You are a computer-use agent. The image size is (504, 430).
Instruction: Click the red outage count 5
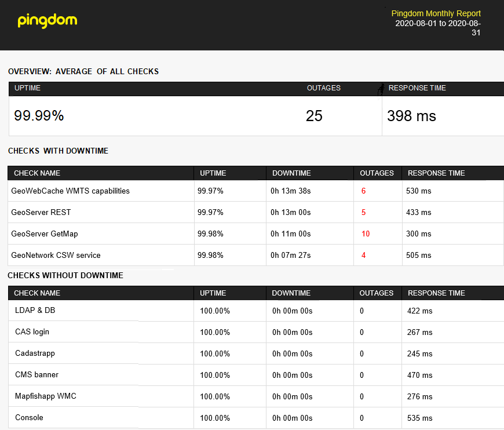(x=364, y=212)
